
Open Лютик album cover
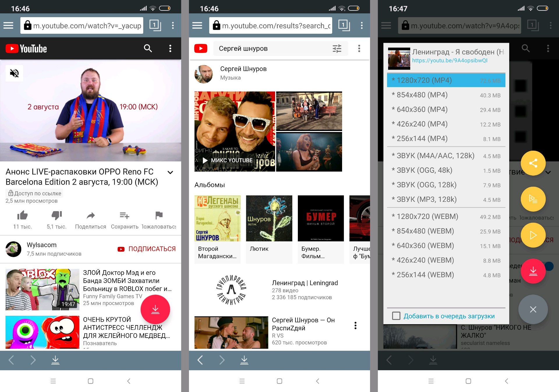[269, 218]
